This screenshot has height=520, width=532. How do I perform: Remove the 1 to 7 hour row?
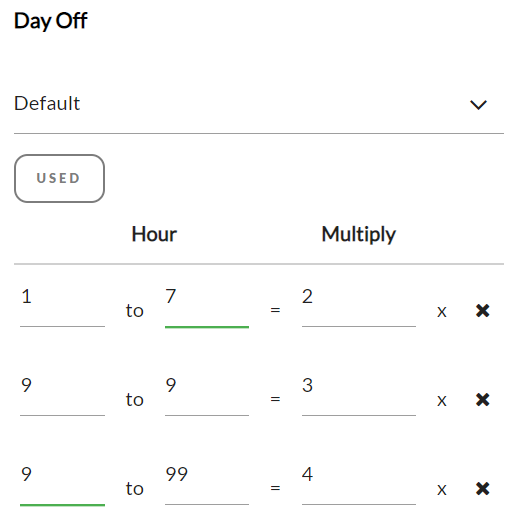coord(482,310)
